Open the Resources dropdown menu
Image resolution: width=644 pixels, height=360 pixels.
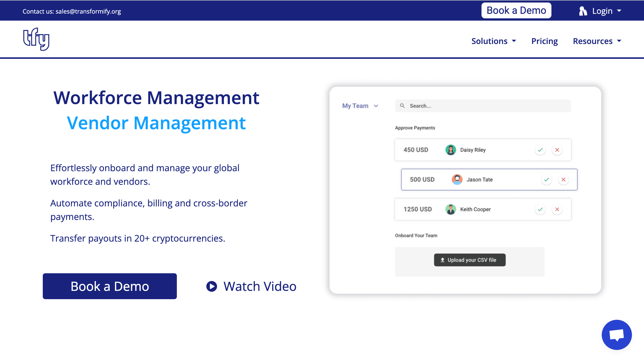597,41
